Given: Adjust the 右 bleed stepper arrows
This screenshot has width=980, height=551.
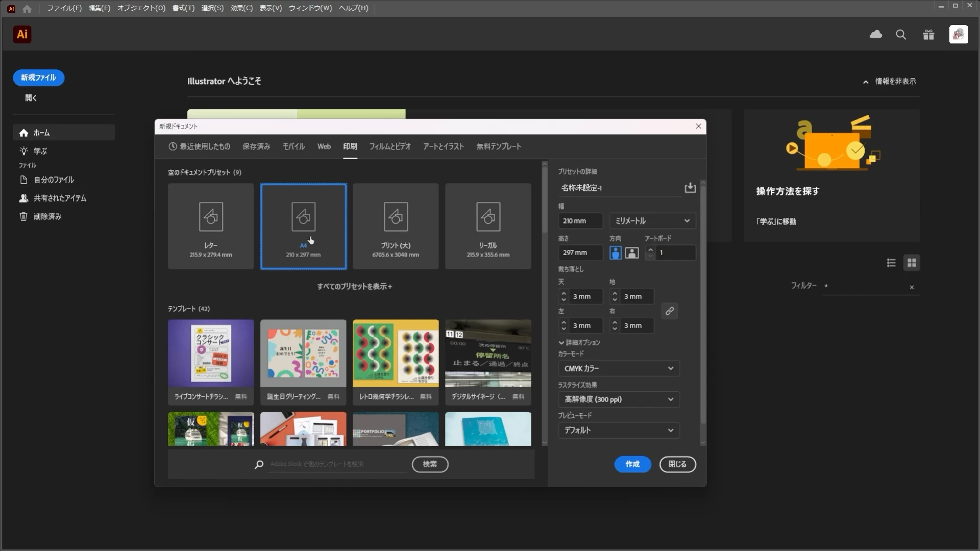Looking at the screenshot, I should point(615,325).
